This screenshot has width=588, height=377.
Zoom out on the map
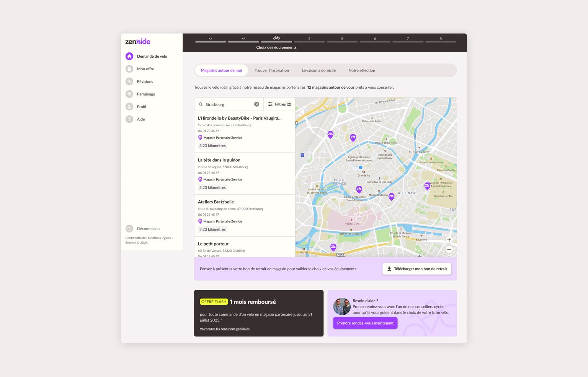click(449, 249)
